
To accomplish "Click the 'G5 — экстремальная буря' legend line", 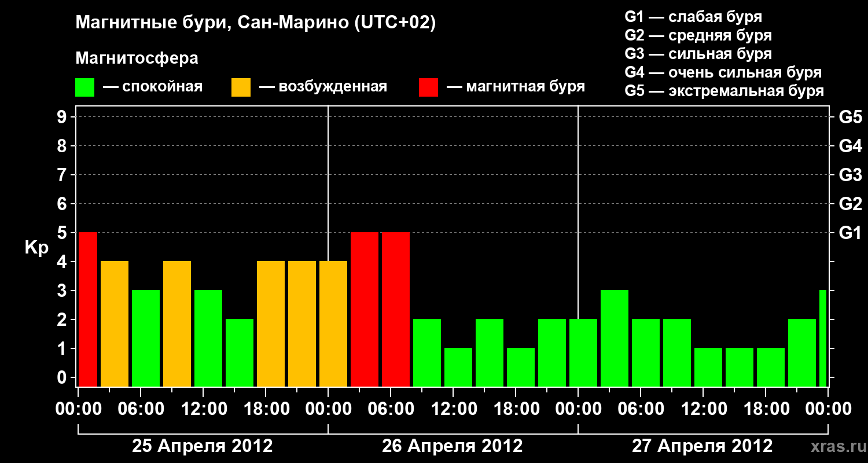I will click(724, 91).
